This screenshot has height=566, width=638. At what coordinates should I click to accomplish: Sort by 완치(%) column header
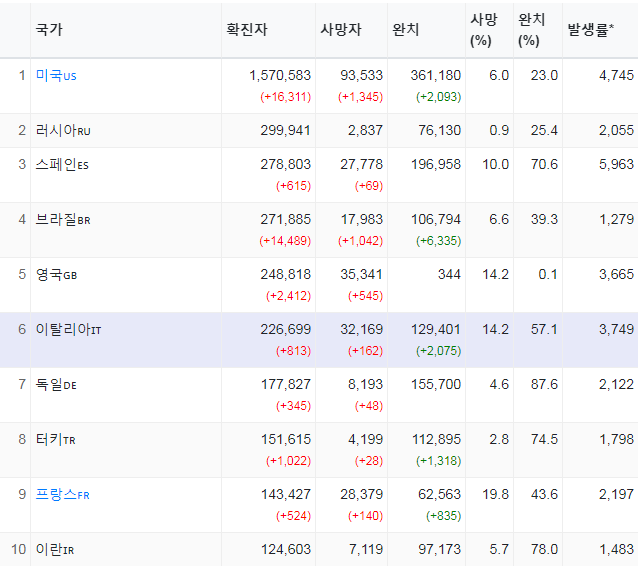point(531,30)
